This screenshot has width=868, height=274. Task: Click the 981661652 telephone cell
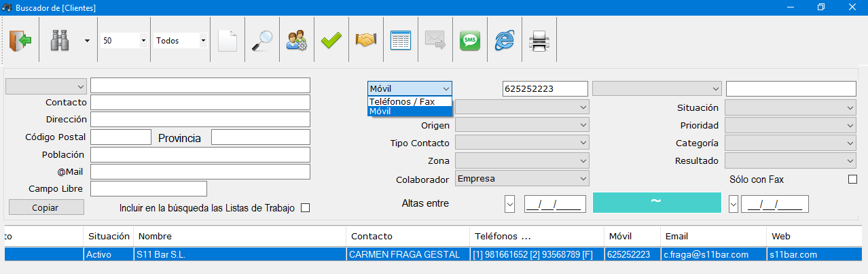pyautogui.click(x=537, y=254)
